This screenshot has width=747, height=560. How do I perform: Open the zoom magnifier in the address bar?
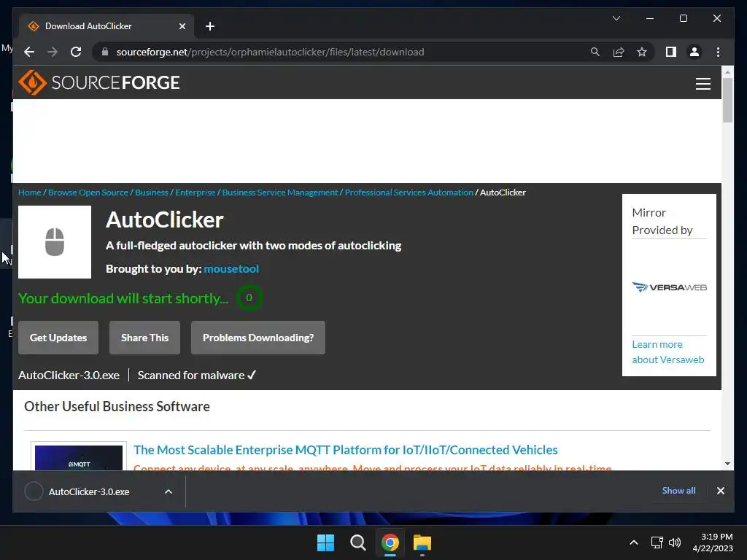[595, 52]
